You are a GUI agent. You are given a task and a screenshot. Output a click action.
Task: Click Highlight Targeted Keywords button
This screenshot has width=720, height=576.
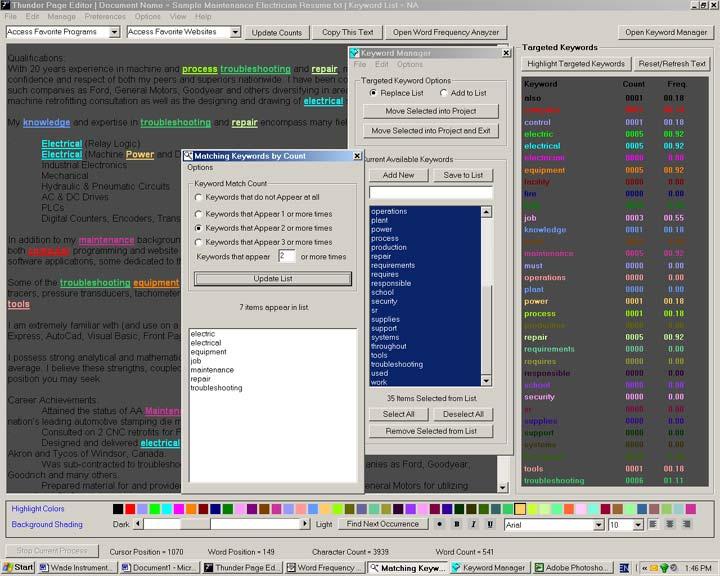pyautogui.click(x=576, y=64)
